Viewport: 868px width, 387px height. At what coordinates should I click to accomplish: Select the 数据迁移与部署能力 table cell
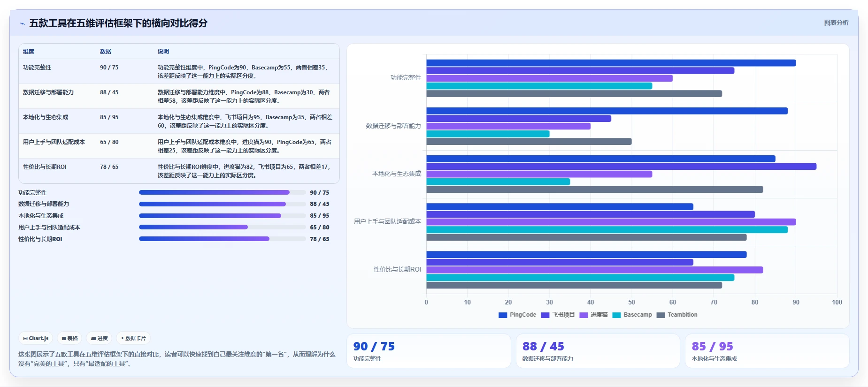[48, 92]
